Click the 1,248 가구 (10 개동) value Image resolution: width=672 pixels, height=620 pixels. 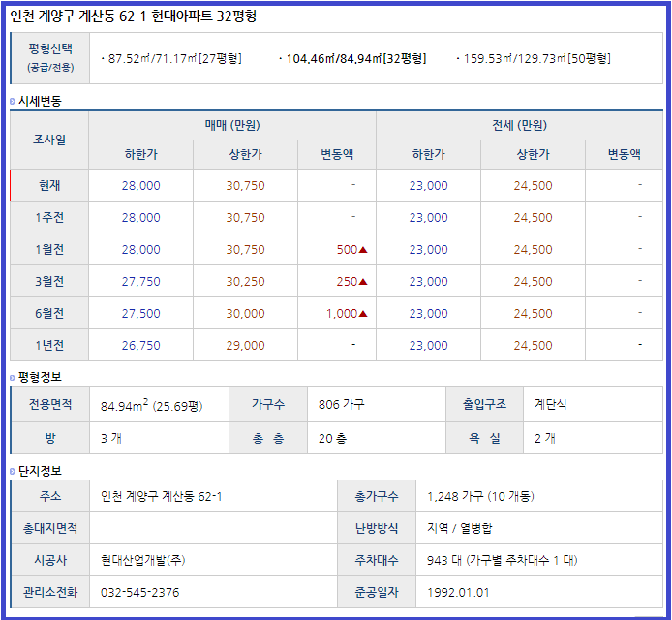pos(480,497)
